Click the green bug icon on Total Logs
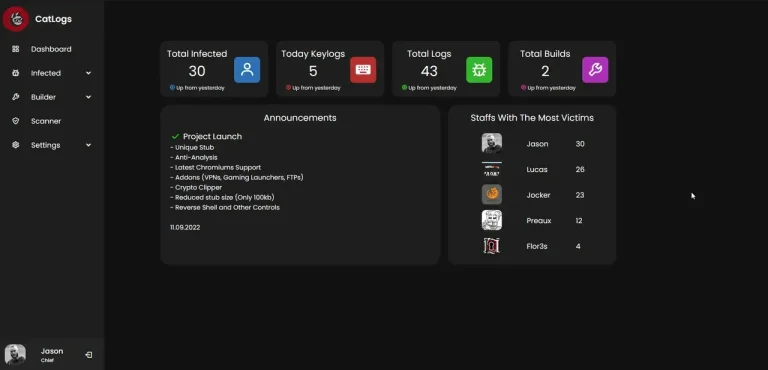This screenshot has width=768, height=370. [x=479, y=70]
